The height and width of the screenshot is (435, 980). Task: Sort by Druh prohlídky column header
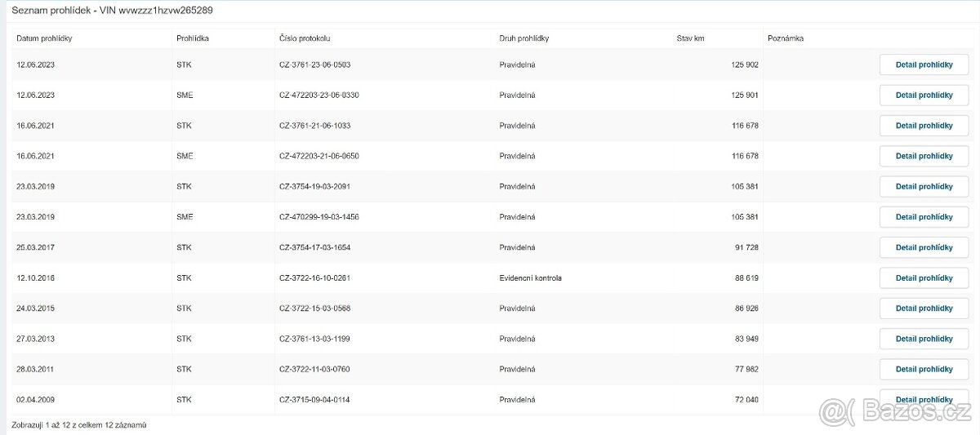click(524, 38)
